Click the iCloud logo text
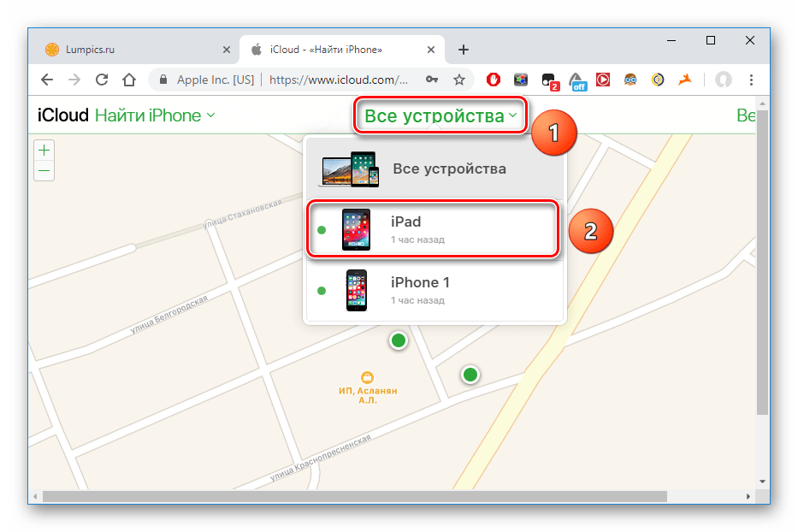798x532 pixels. (63, 115)
